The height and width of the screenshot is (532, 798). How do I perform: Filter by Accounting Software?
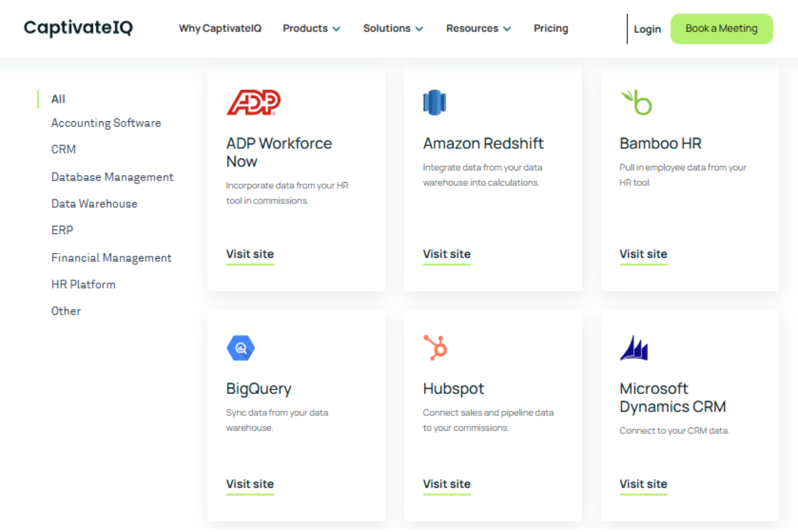click(106, 123)
